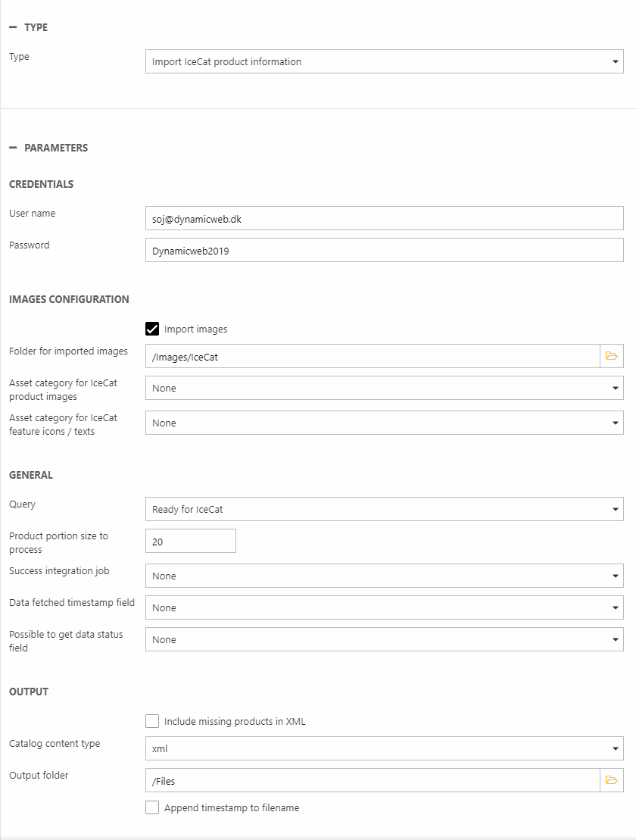
Task: Open Asset category for product images dropdown
Action: (x=384, y=388)
